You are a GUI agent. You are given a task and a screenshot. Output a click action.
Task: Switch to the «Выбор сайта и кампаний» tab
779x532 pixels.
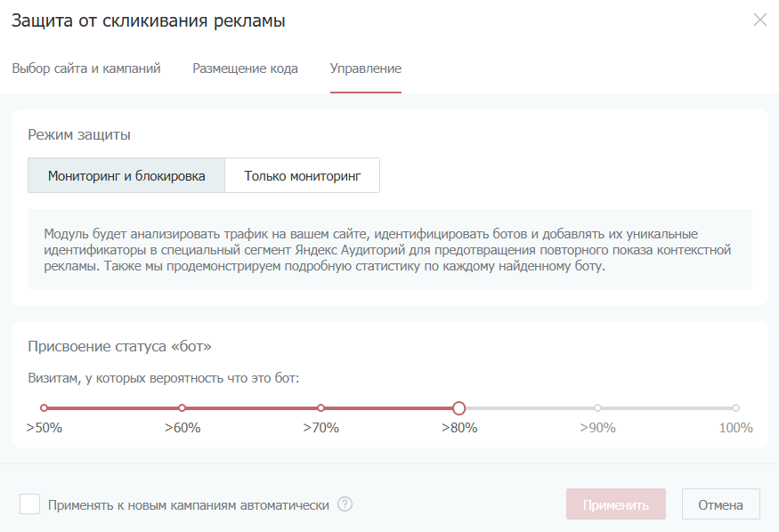(x=86, y=69)
